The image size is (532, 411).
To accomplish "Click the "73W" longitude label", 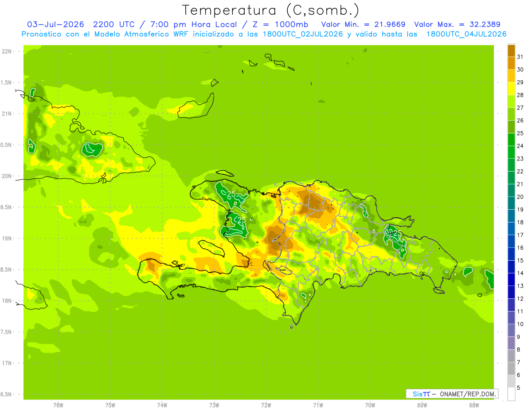I will point(214,405).
